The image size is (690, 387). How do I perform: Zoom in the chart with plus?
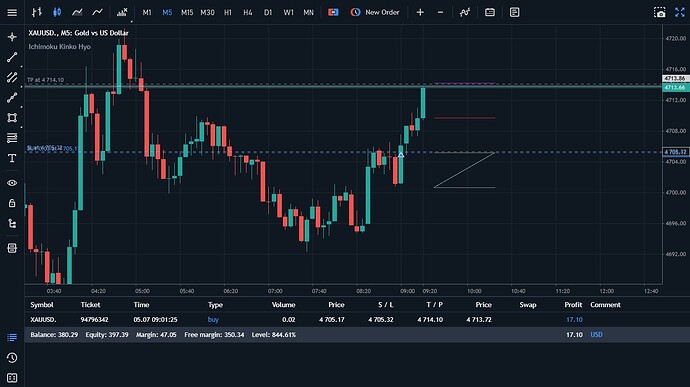(420, 12)
